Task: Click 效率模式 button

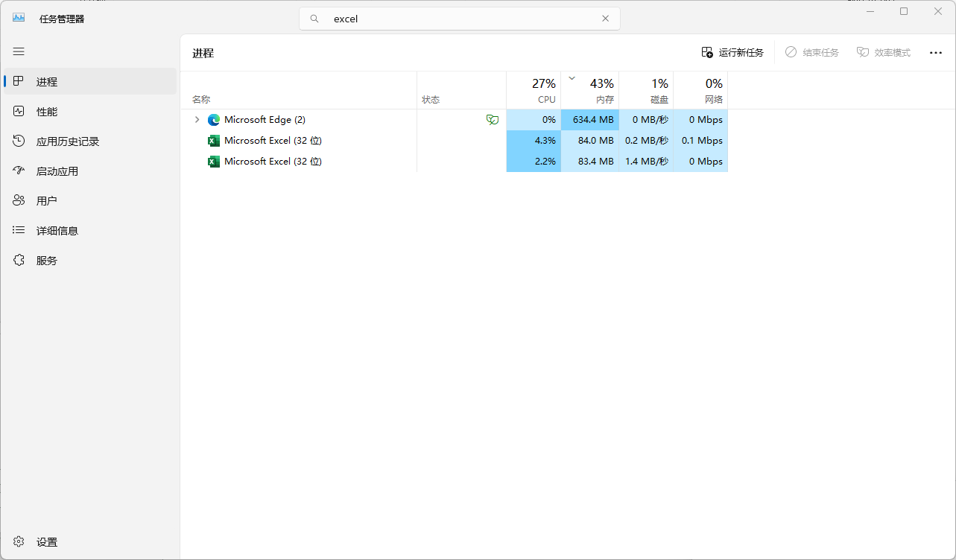Action: click(884, 52)
